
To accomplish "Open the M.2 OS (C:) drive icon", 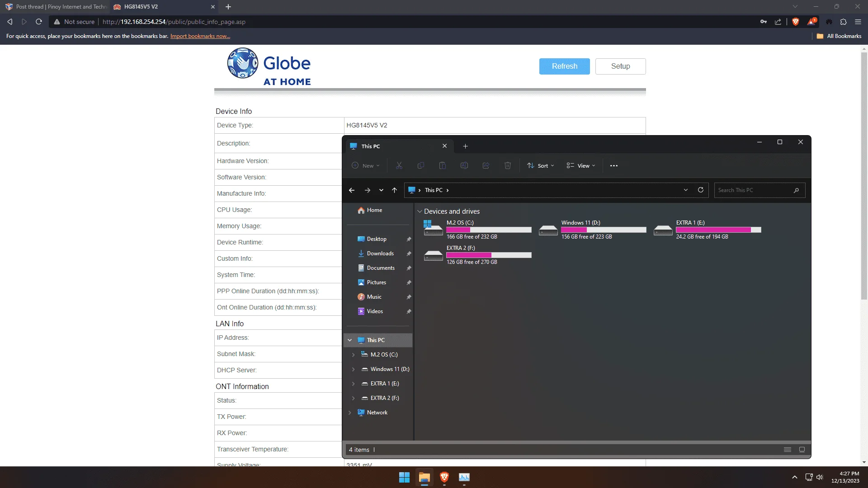I will pos(433,228).
